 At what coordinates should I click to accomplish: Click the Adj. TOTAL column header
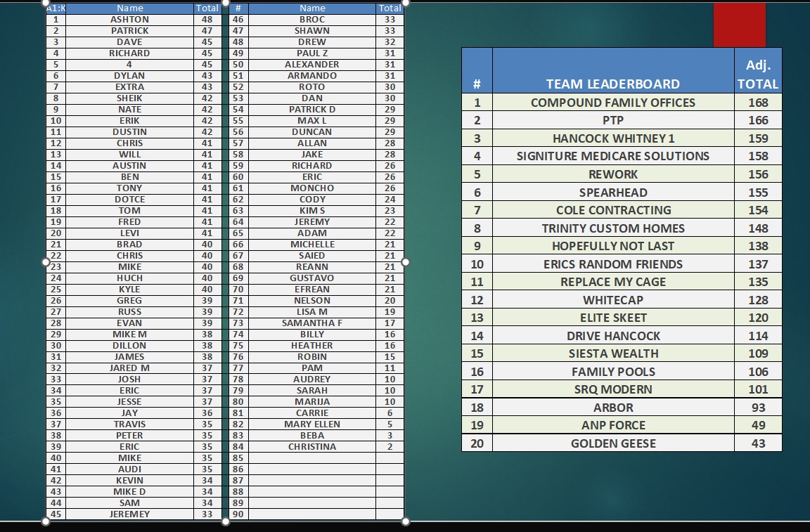[757, 74]
